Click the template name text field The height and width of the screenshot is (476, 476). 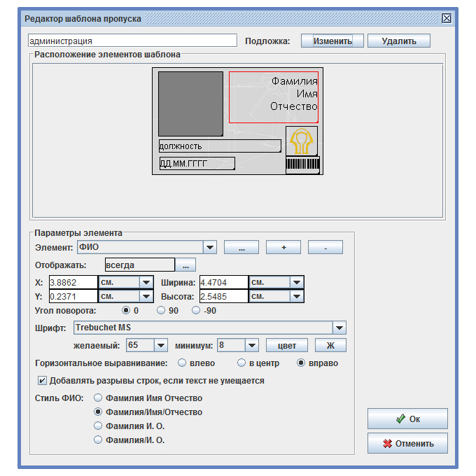point(132,41)
